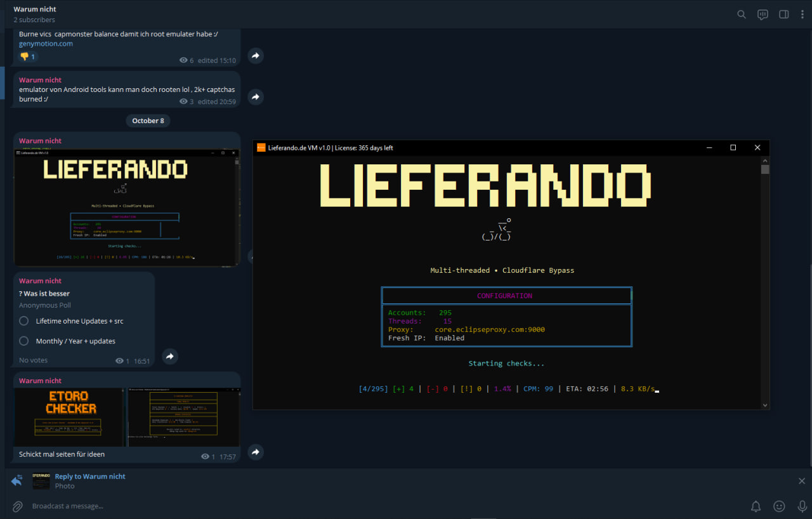Viewport: 812px width, 519px height.
Task: Close the Lieferando.de VM window
Action: [x=757, y=148]
